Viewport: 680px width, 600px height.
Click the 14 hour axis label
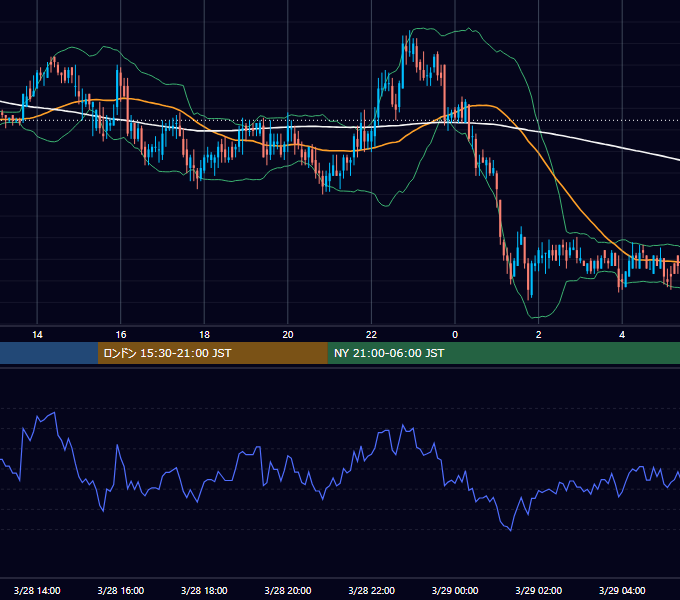point(37,335)
